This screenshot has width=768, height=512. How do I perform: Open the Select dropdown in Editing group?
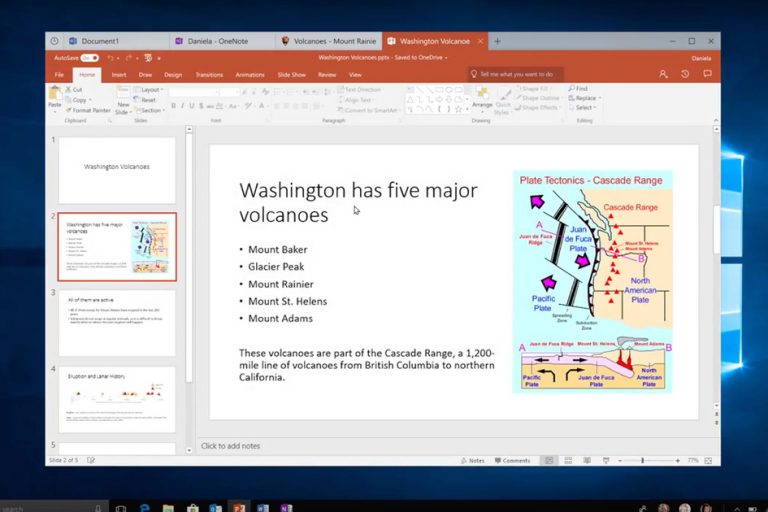[582, 108]
